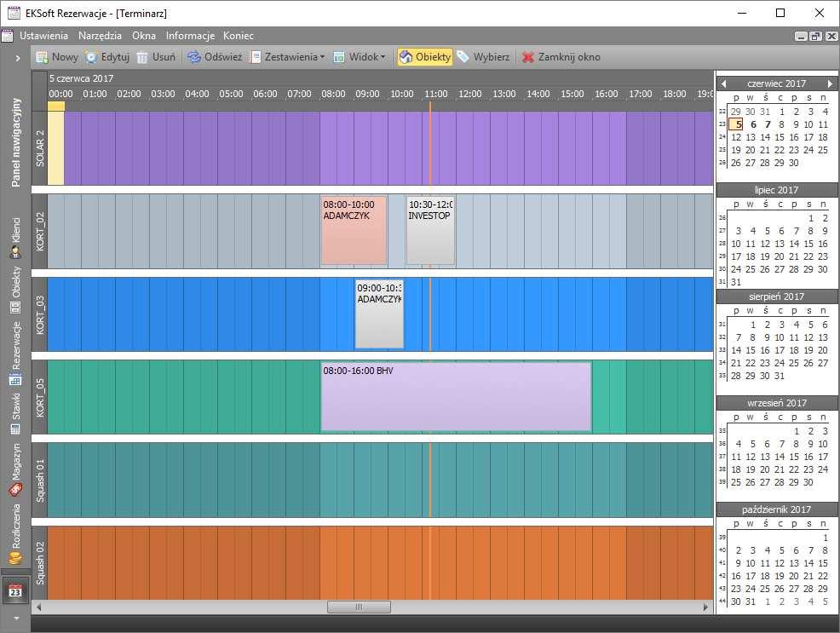Click the czerwiec 2017 month title
This screenshot has width=840, height=633.
[776, 83]
